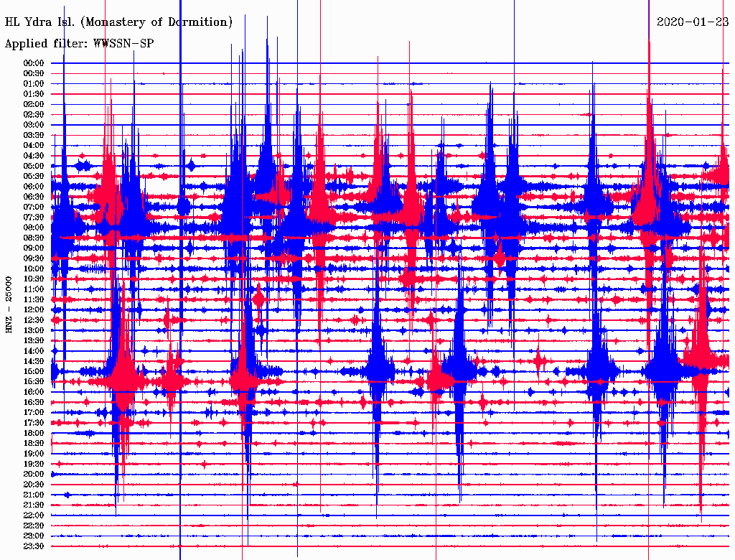Select the 10:00 time label
Screen dimensions: 735x560
[x=34, y=269]
